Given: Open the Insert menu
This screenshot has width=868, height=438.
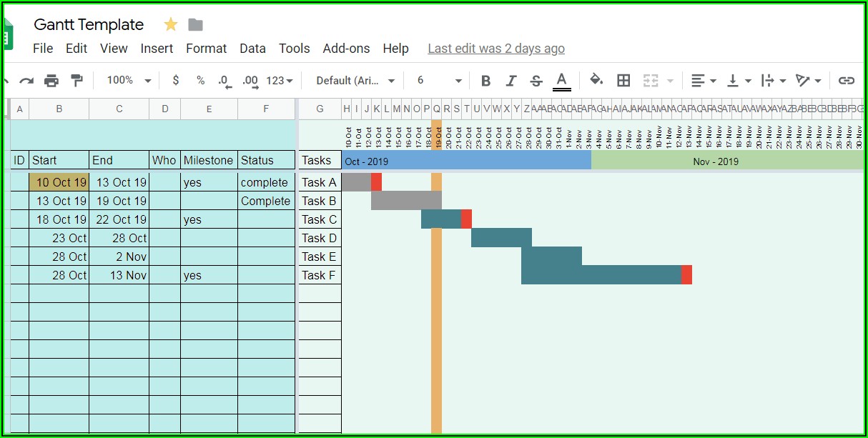Looking at the screenshot, I should pyautogui.click(x=157, y=49).
